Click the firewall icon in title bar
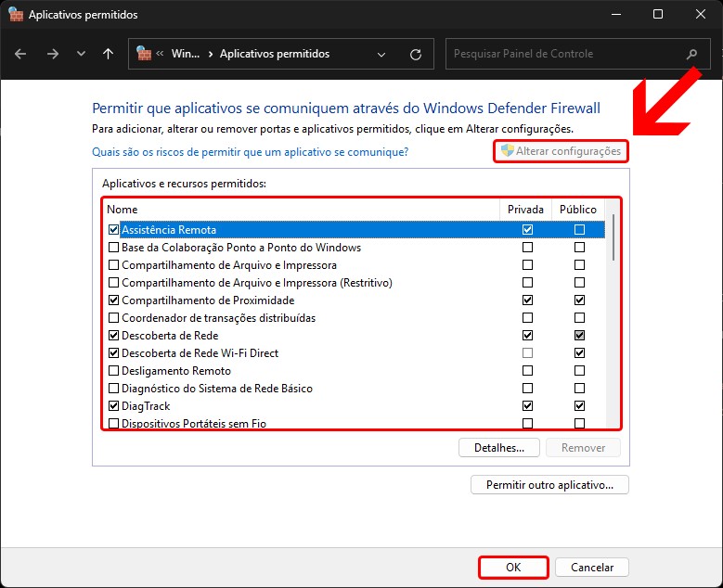The image size is (723, 588). click(16, 15)
